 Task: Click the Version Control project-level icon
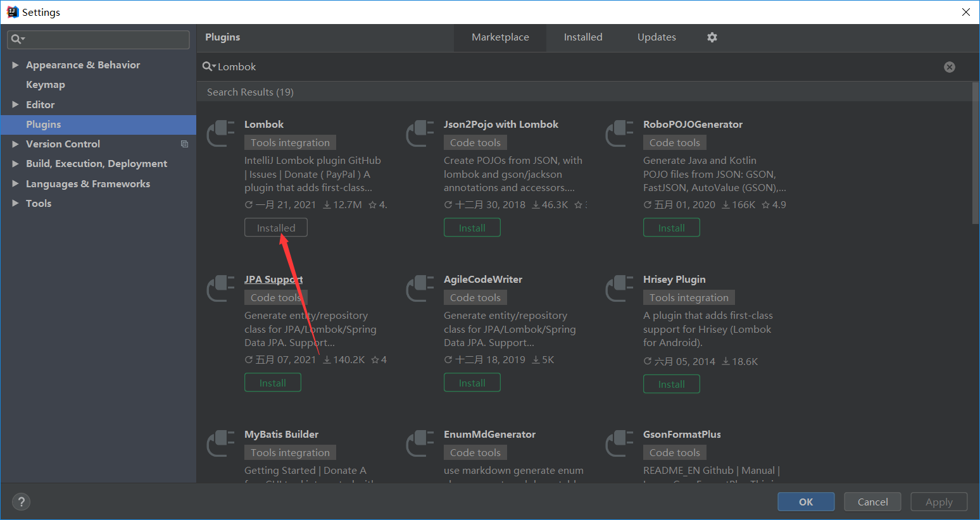pyautogui.click(x=184, y=144)
